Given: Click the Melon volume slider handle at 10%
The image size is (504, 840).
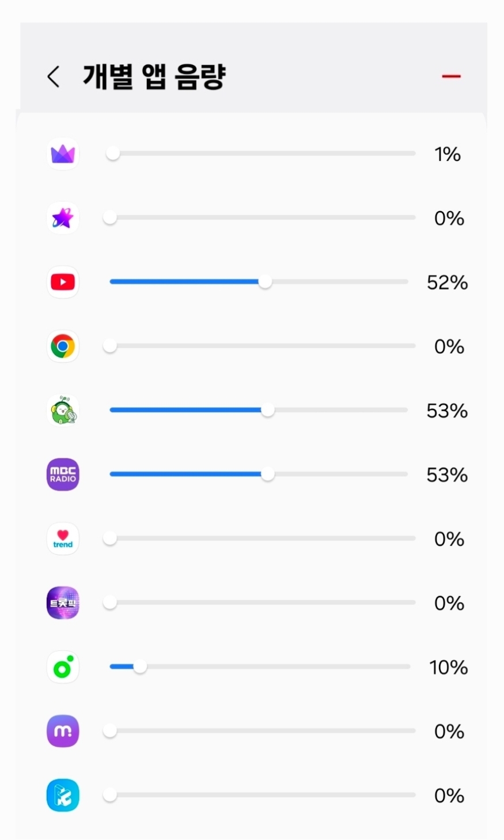Looking at the screenshot, I should click(140, 667).
